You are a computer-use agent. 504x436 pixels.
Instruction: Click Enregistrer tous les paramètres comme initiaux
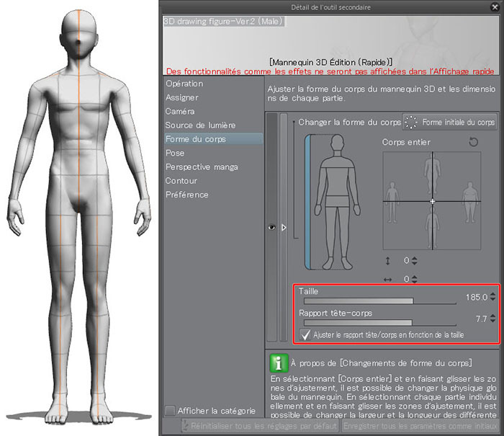pyautogui.click(x=420, y=426)
